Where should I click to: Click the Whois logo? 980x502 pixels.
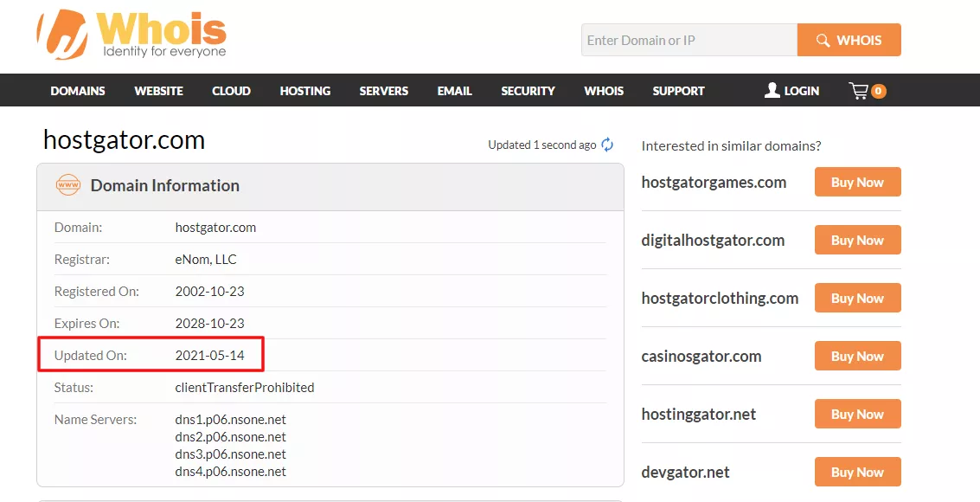click(131, 35)
